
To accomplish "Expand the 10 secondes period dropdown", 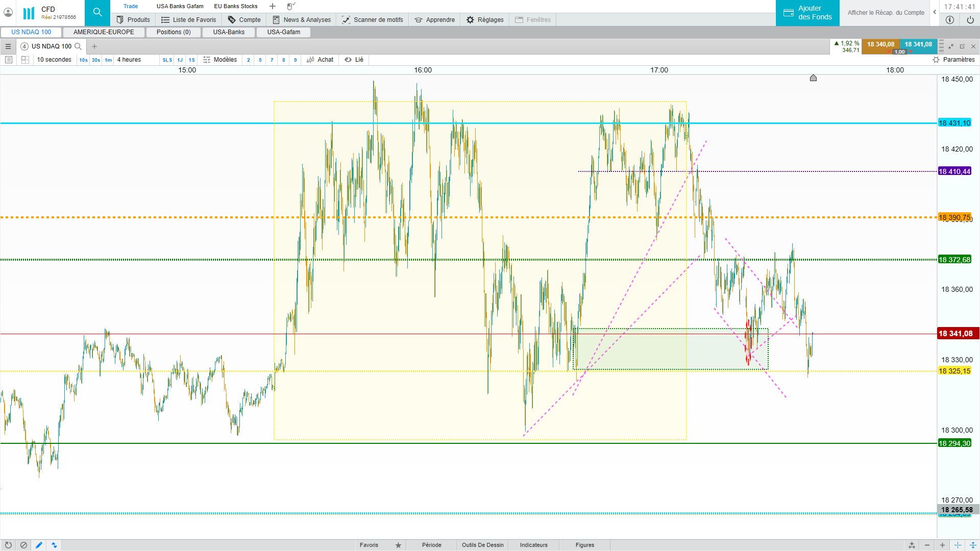I will (x=54, y=60).
